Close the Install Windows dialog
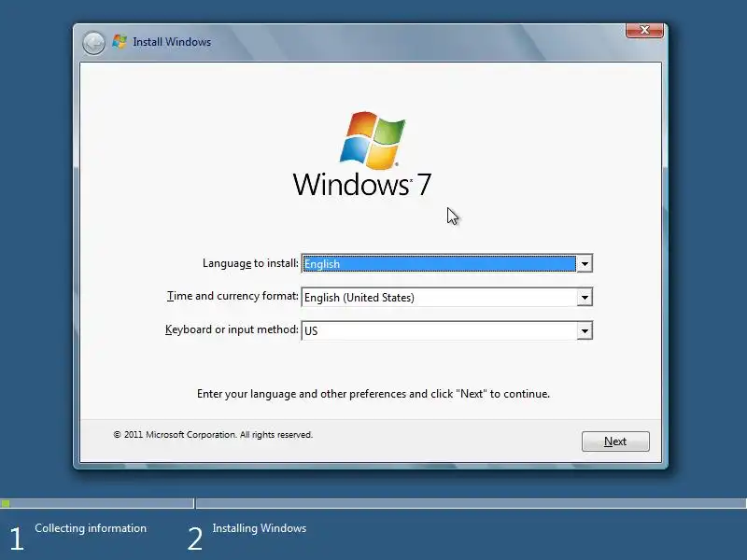Screen dimensions: 747x560 tap(644, 30)
